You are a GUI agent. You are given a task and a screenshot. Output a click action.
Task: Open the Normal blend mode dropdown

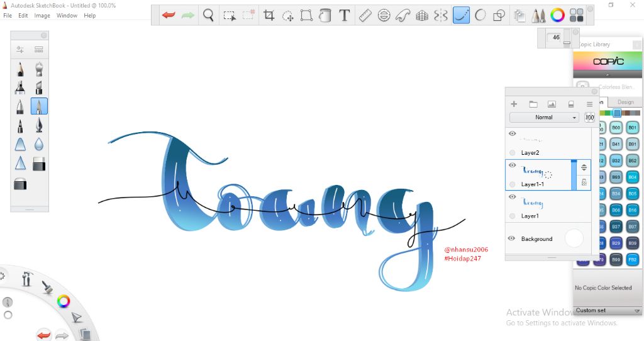[x=544, y=118]
